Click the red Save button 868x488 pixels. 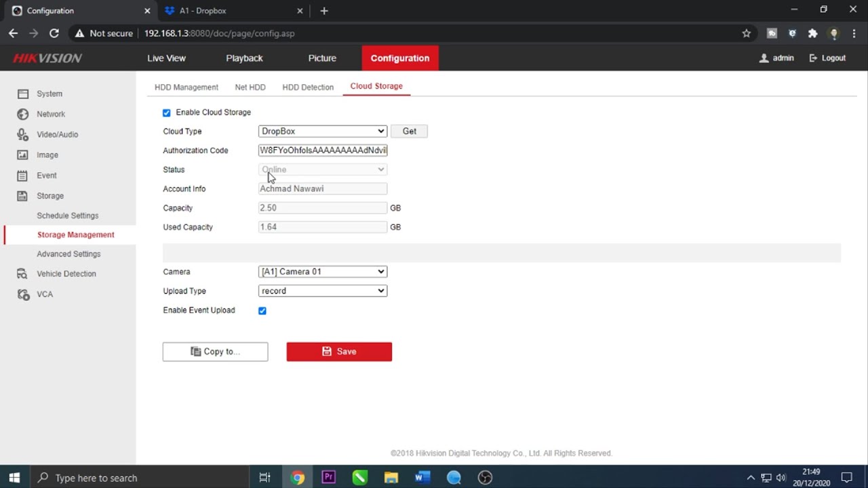pos(339,352)
